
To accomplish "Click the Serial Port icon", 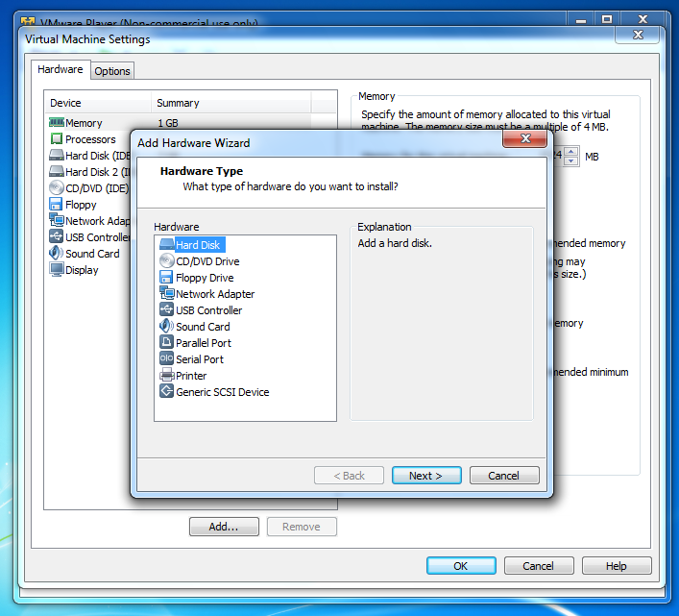I will 167,358.
